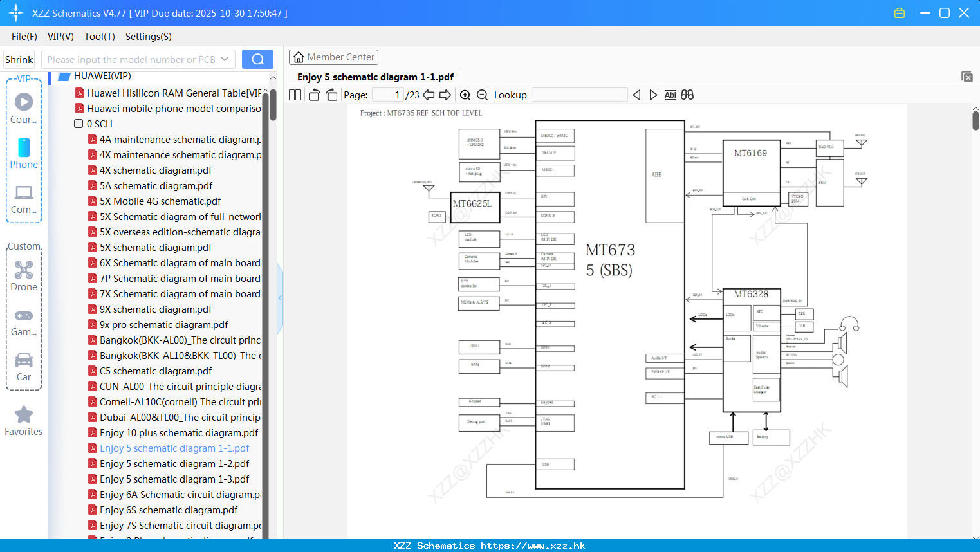The height and width of the screenshot is (552, 980).
Task: Open the Car category
Action: coord(24,367)
